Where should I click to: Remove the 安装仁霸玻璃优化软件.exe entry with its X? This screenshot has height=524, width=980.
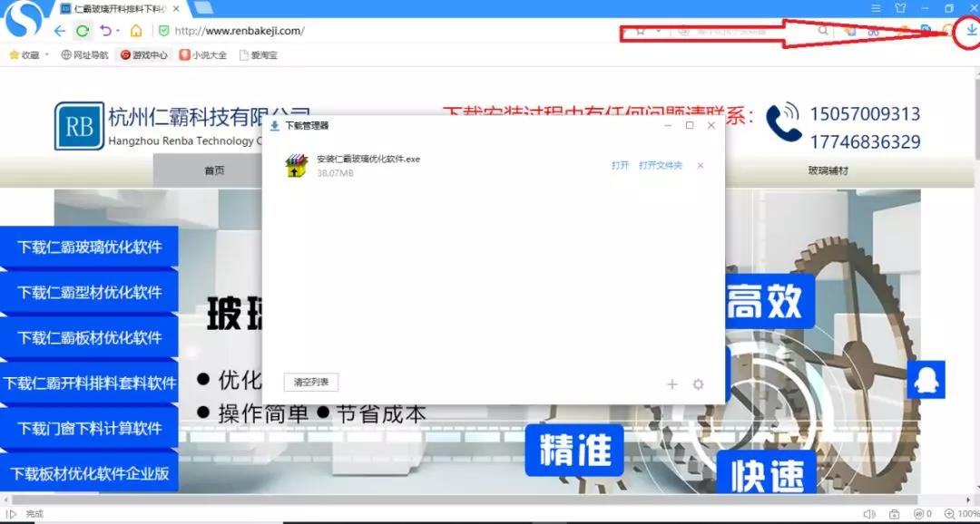700,166
